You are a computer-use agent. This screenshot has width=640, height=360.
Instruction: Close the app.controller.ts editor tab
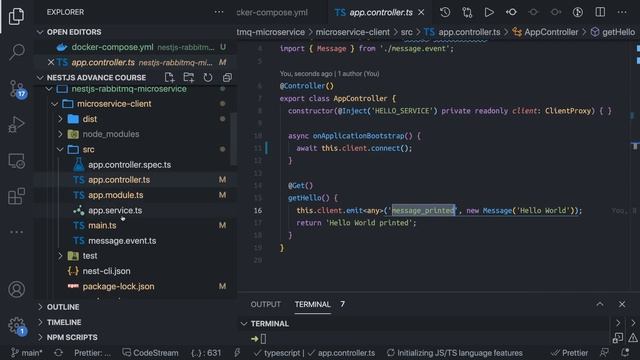click(x=421, y=13)
